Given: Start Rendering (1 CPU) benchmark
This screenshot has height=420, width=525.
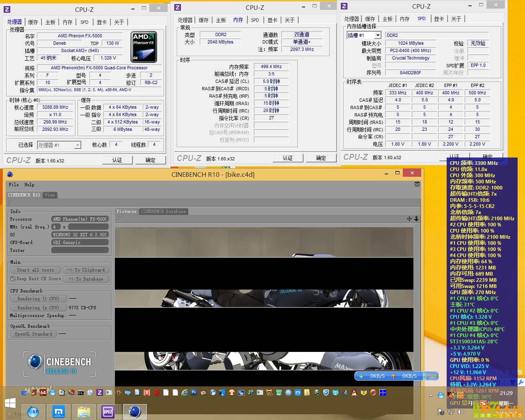Looking at the screenshot, I should click(x=38, y=299).
